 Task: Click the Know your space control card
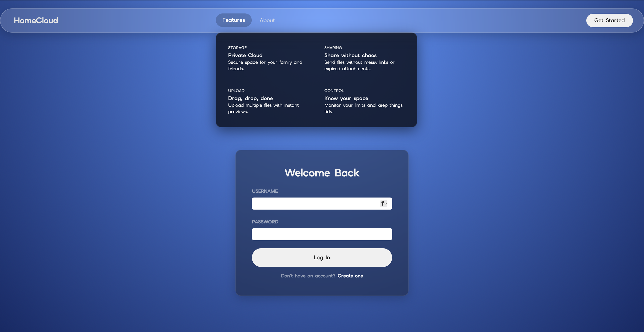click(363, 101)
